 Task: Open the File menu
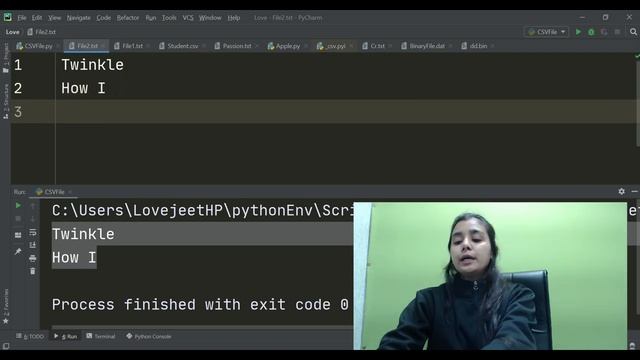(22, 18)
